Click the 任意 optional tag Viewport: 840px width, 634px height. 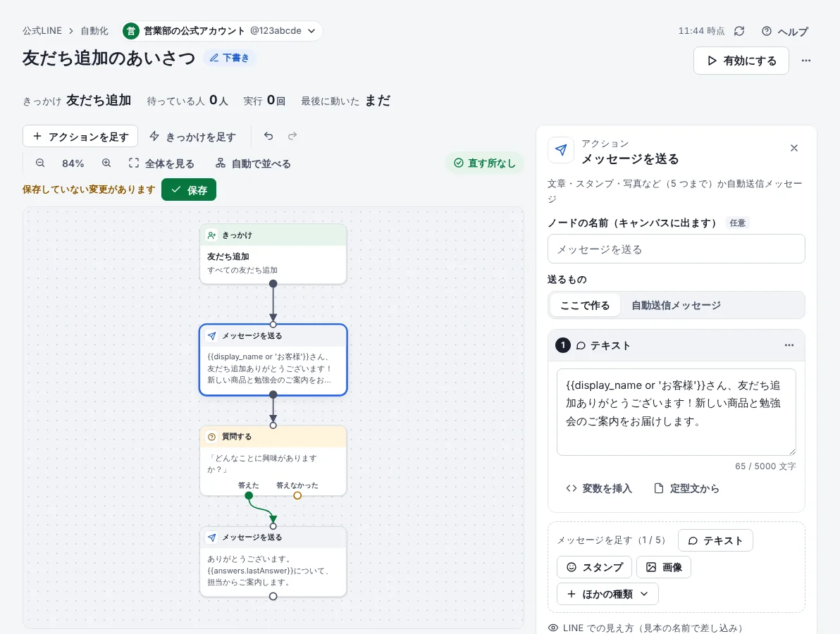tap(737, 223)
